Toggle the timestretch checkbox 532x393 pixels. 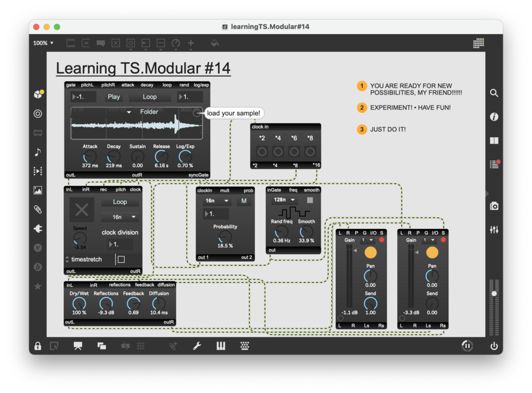point(121,259)
